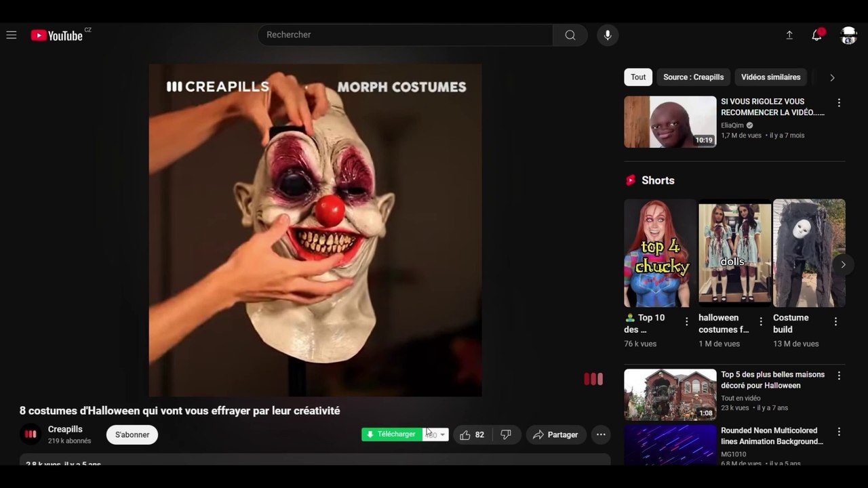Select the 'Tout' filter chip
This screenshot has height=488, width=868.
638,77
